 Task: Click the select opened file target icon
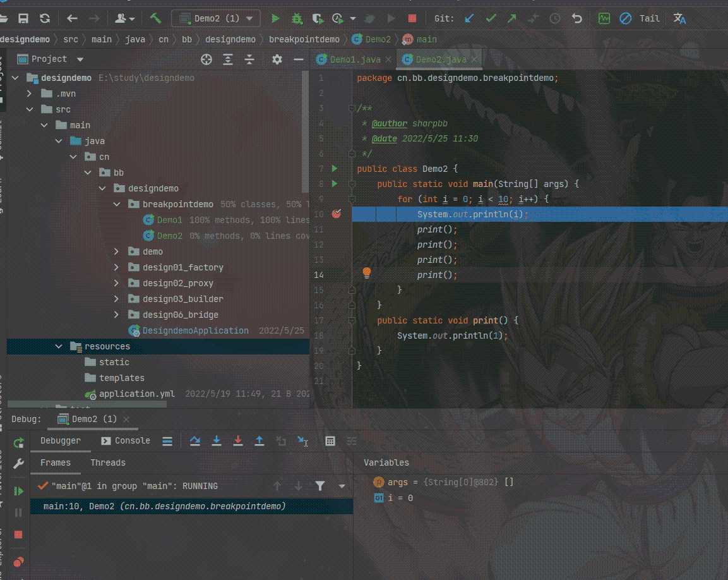click(206, 59)
